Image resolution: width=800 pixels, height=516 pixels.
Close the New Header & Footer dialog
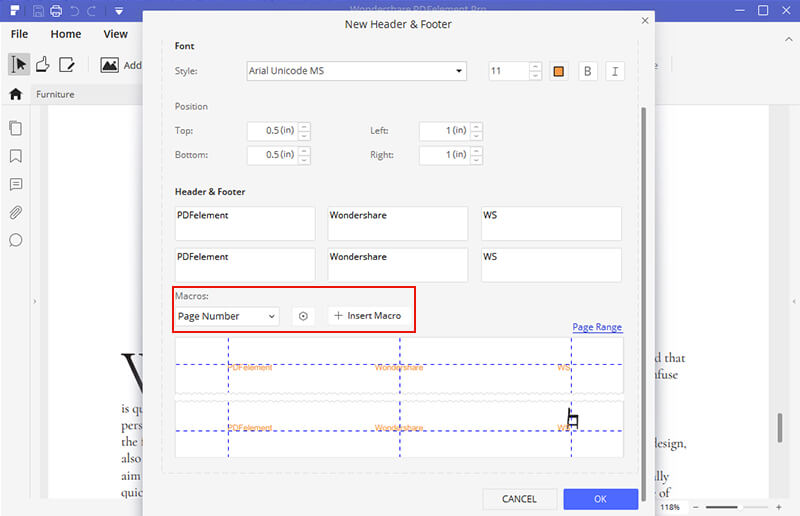(645, 20)
